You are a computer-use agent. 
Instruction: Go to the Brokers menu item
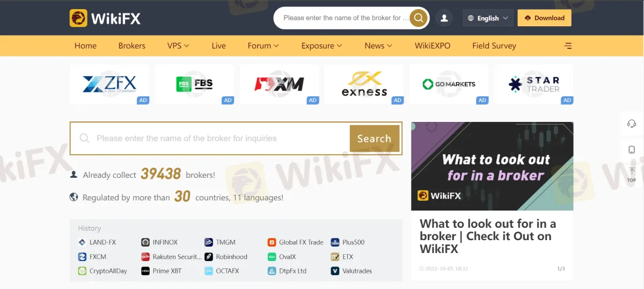[132, 46]
